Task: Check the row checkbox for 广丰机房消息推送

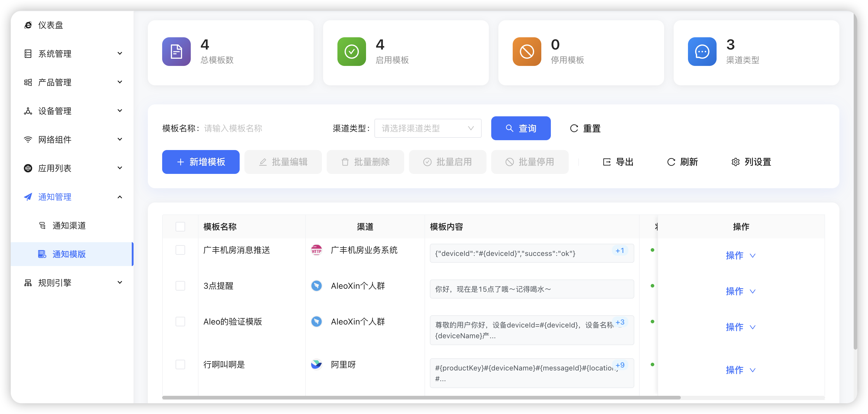Action: (181, 250)
